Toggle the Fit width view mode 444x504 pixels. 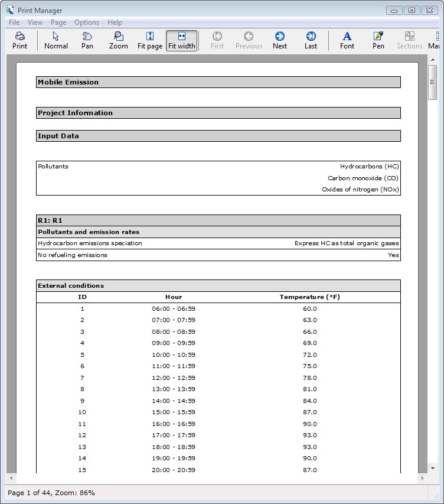point(181,40)
